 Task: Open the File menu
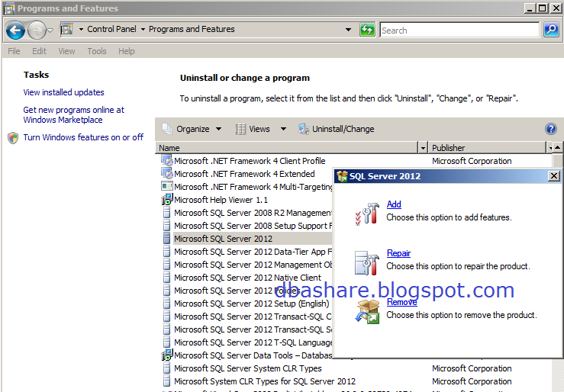[14, 51]
